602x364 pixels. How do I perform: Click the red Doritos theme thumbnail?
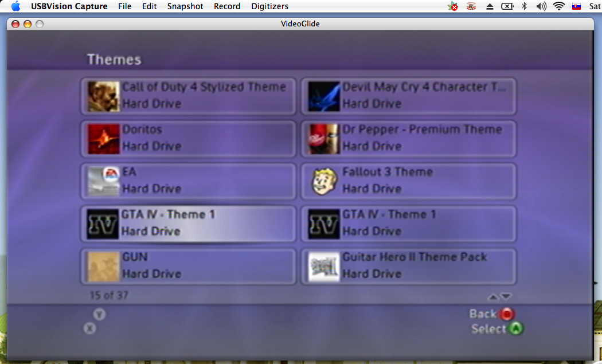pyautogui.click(x=103, y=139)
